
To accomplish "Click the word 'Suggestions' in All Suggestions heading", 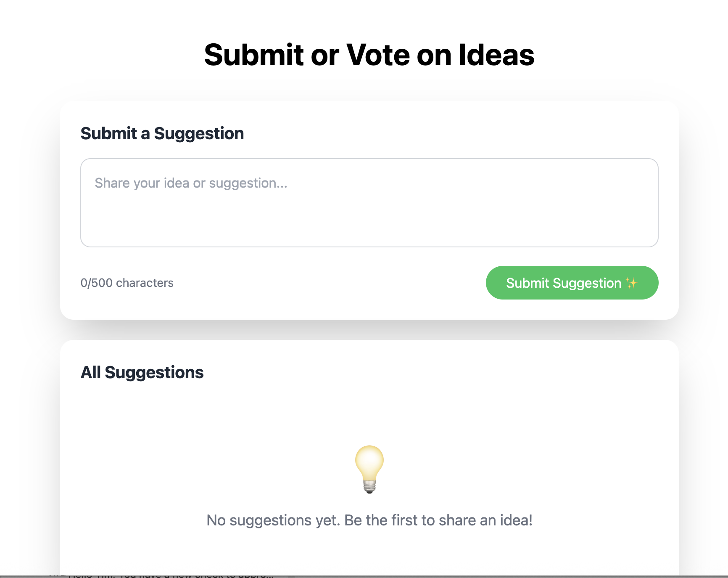I will coord(154,372).
